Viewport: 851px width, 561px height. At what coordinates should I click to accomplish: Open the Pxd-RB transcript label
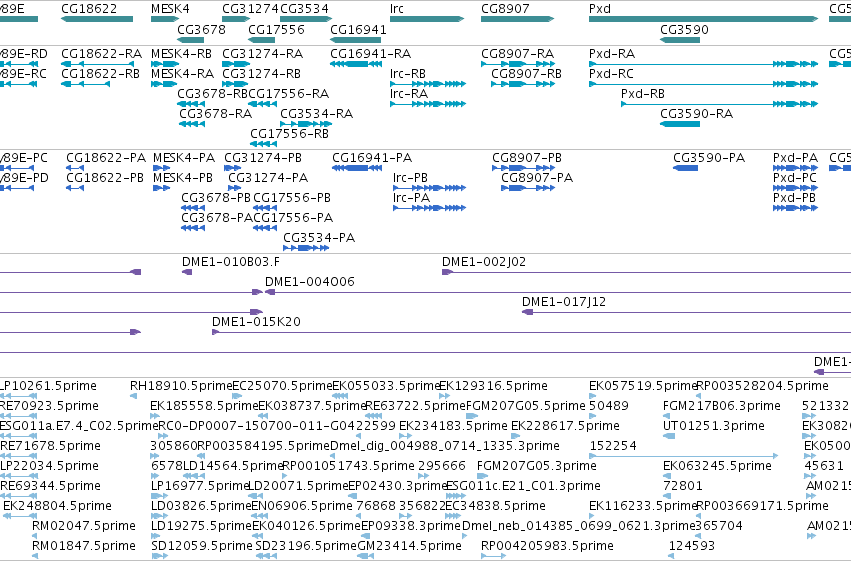click(643, 94)
